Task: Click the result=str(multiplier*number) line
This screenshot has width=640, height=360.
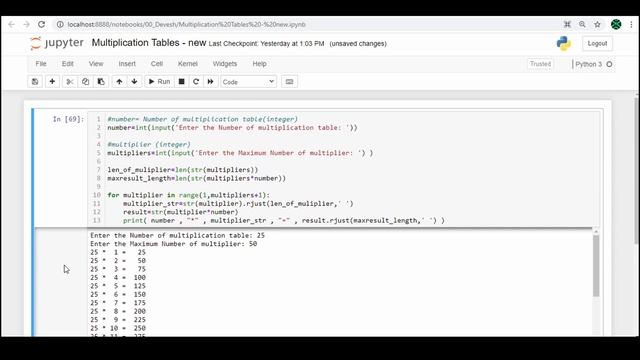Action: (180, 212)
